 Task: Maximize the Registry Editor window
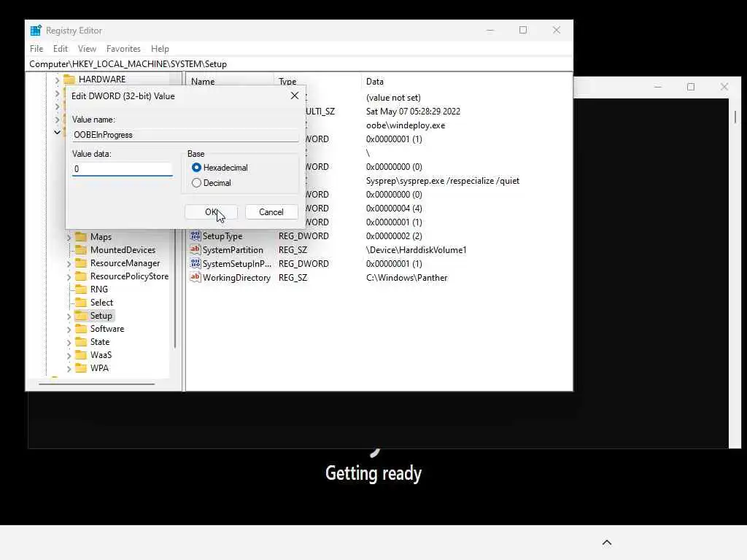tap(523, 30)
